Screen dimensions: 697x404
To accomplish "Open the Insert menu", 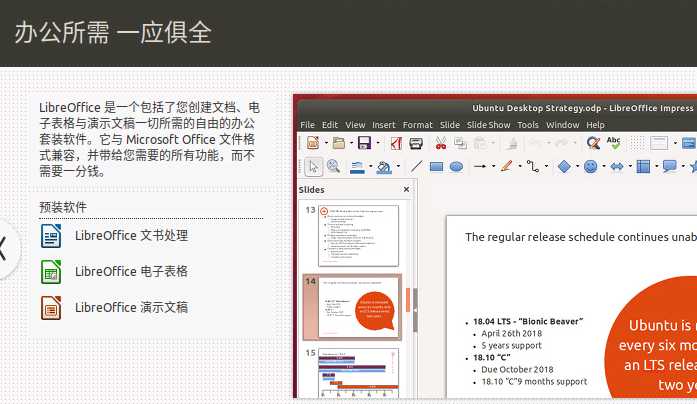I will (x=384, y=125).
